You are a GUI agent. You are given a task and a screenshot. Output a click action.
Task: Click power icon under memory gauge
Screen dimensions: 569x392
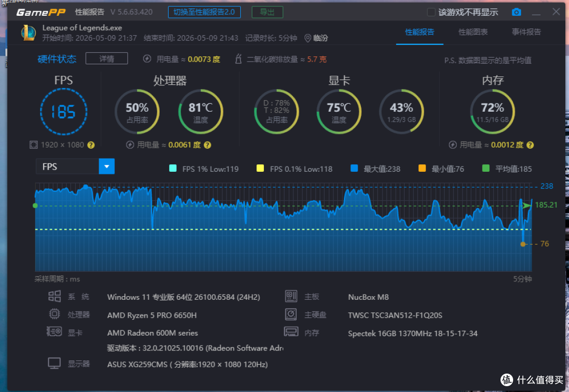453,145
